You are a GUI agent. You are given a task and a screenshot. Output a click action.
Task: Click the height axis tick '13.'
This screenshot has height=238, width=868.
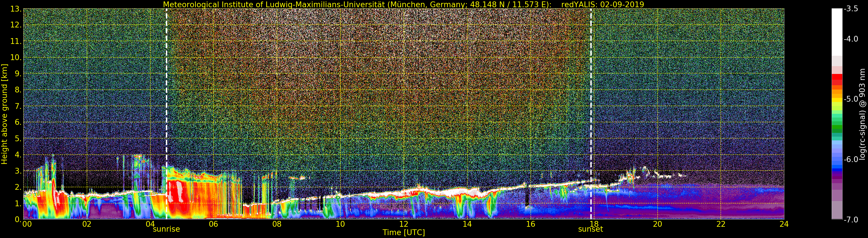pyautogui.click(x=16, y=9)
